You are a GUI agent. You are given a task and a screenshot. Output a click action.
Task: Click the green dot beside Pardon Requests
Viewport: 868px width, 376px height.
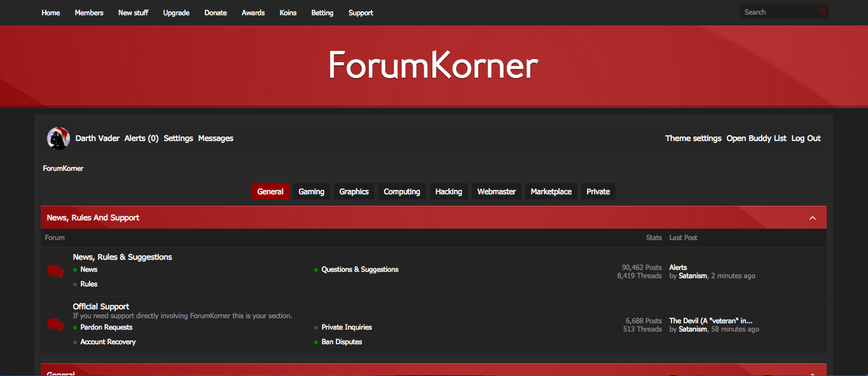tap(75, 328)
